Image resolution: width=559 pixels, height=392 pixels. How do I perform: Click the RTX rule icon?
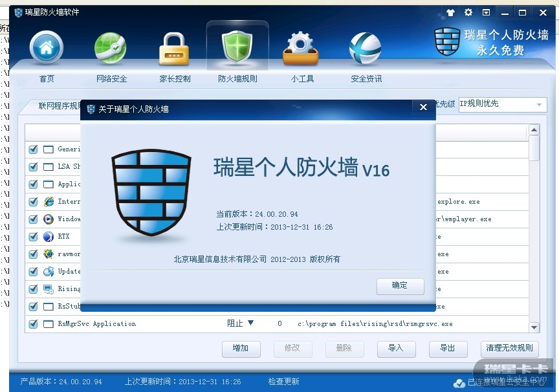(x=49, y=237)
